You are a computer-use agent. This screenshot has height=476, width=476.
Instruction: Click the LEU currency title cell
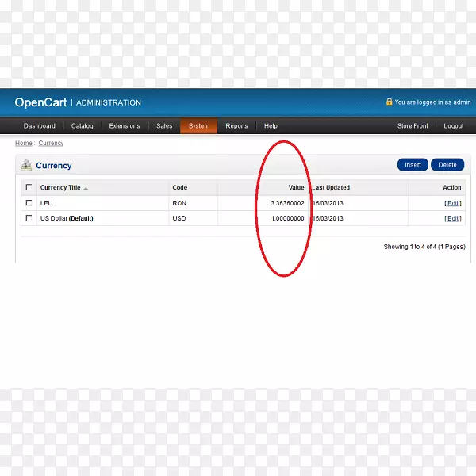point(47,203)
